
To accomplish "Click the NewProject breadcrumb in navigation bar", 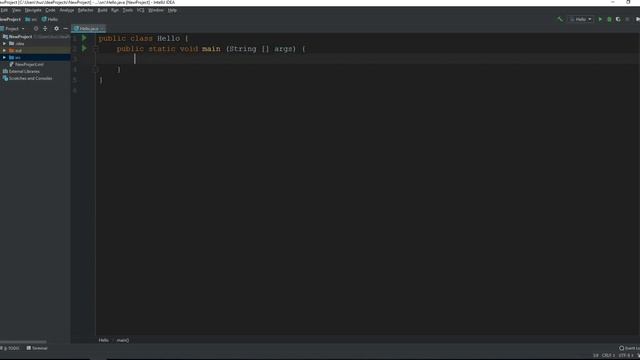I will (x=10, y=19).
